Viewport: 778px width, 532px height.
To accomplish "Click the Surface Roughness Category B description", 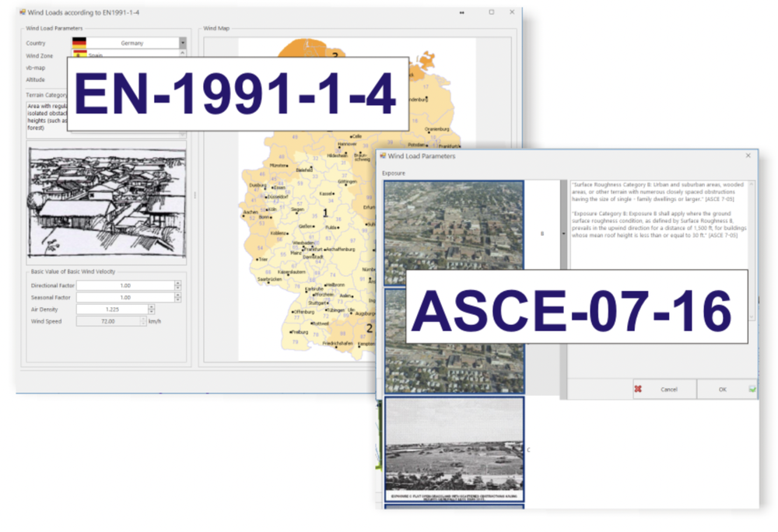I will click(x=657, y=191).
